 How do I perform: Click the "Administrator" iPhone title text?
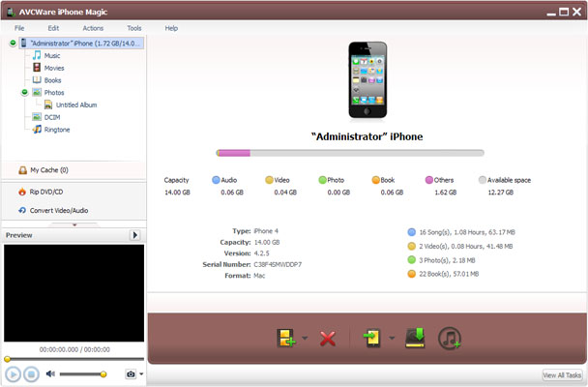[x=367, y=136]
